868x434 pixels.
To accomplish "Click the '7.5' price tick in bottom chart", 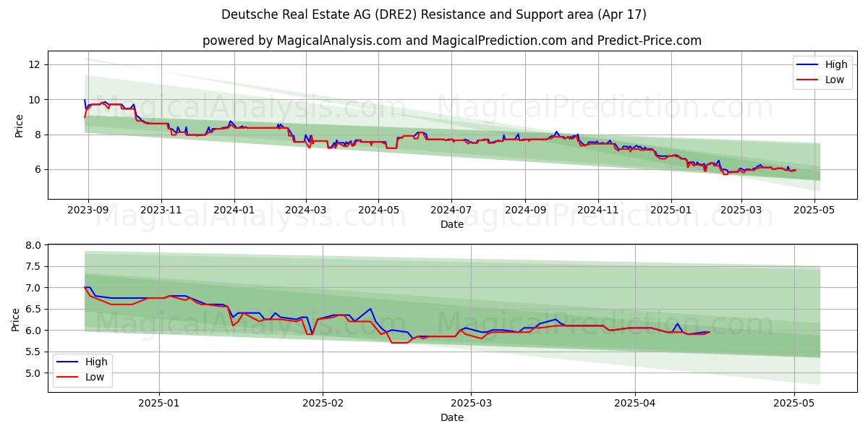I will click(x=35, y=266).
